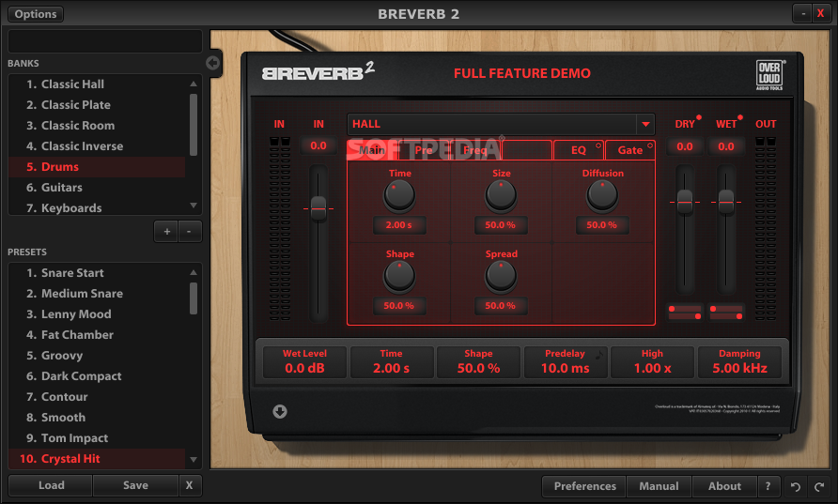This screenshot has width=838, height=504.
Task: Click the Spread knob
Action: coord(501,276)
